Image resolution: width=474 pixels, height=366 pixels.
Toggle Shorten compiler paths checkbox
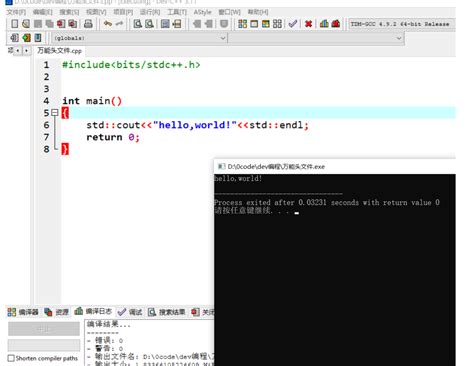(x=11, y=358)
